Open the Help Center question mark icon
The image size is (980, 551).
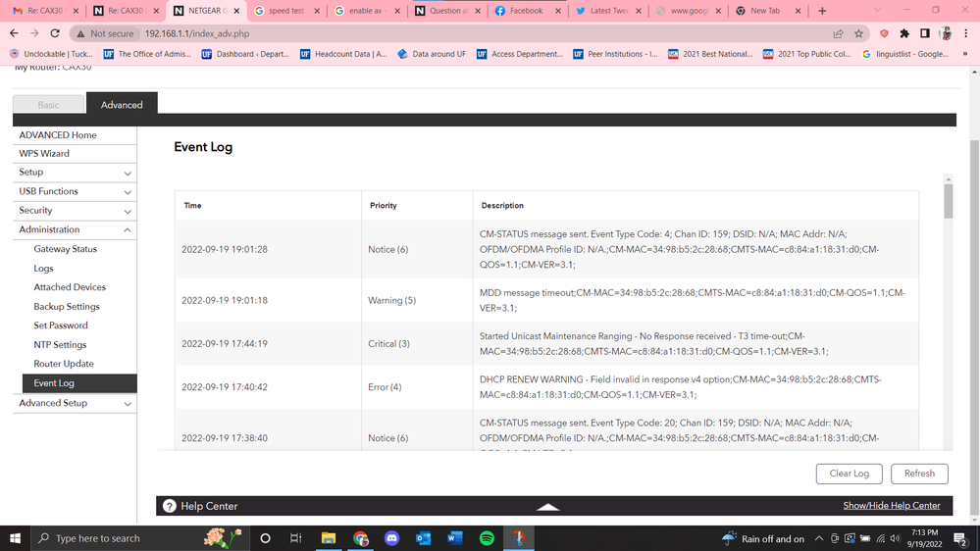click(x=170, y=506)
